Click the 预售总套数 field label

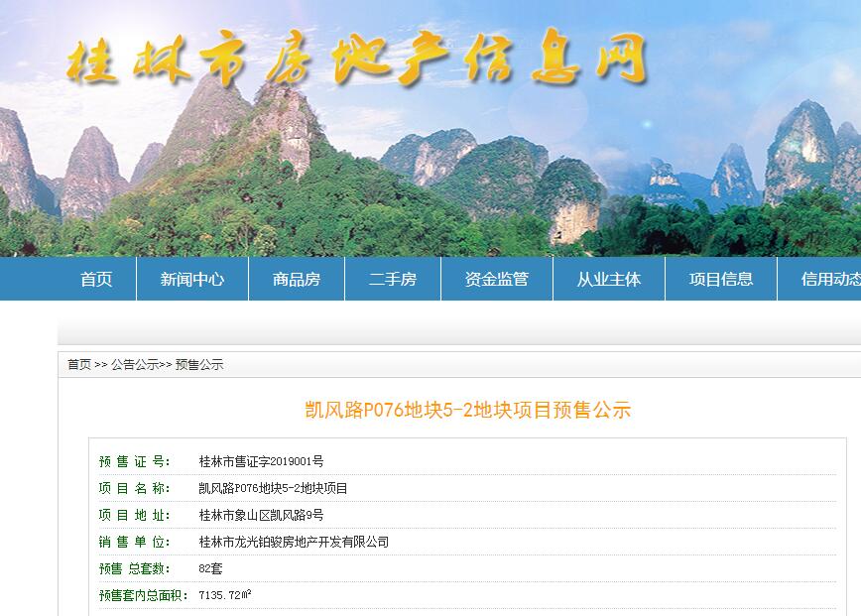135,568
